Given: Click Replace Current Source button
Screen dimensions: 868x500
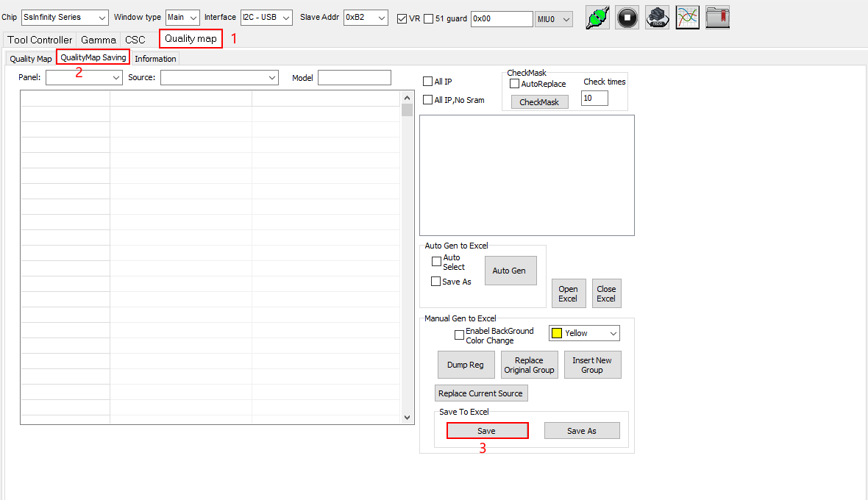Looking at the screenshot, I should [481, 393].
